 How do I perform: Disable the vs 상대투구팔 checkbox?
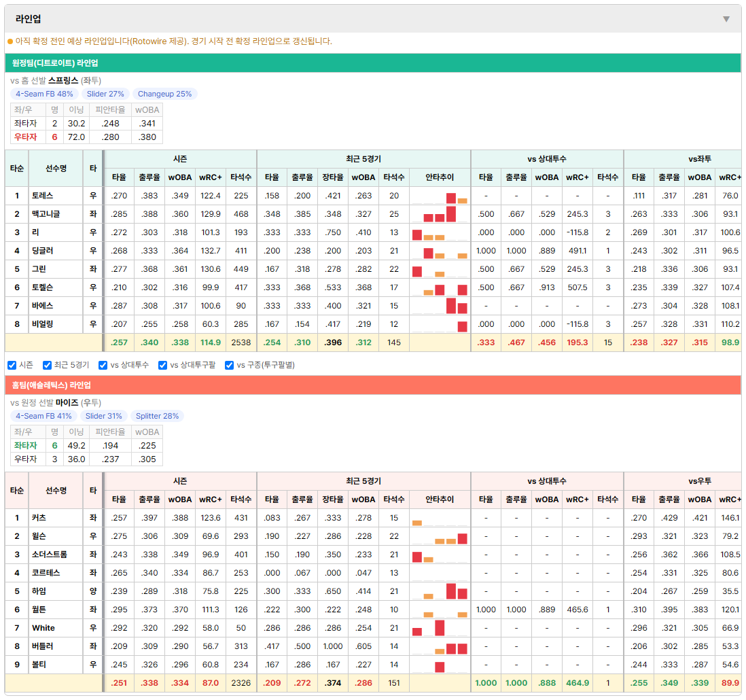pos(162,365)
